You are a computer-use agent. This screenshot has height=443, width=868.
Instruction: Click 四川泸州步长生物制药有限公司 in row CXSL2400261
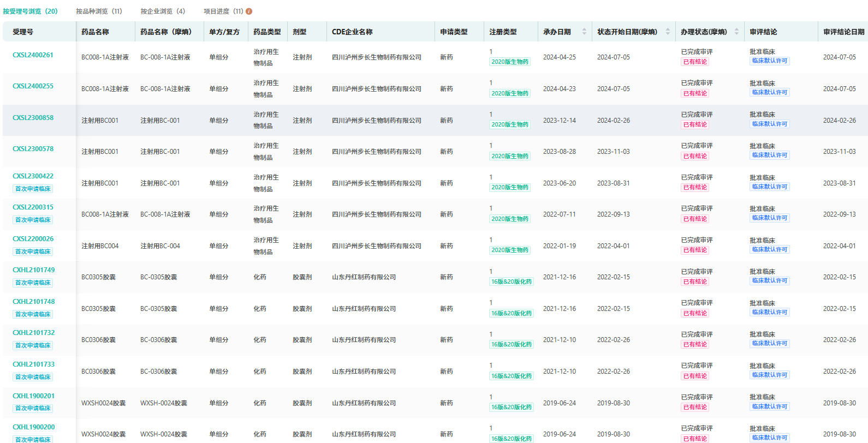pos(377,57)
